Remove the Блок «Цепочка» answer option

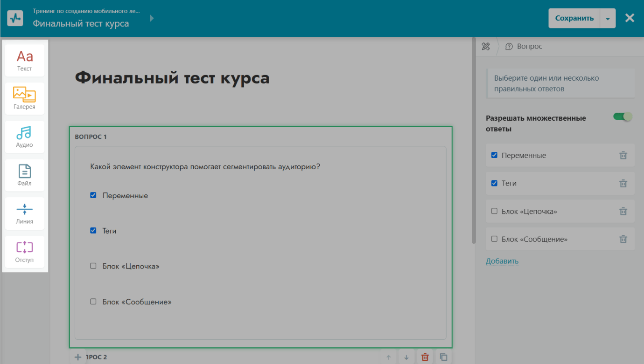tap(623, 212)
